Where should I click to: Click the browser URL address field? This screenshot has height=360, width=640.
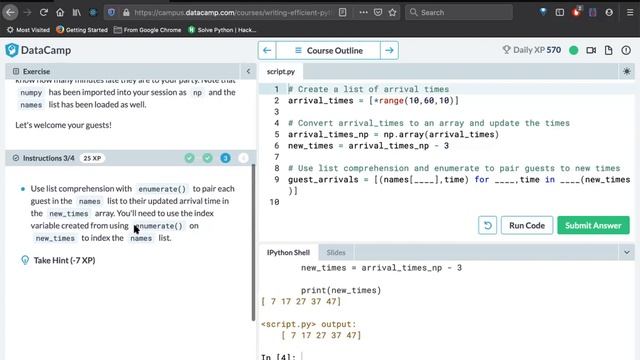(x=232, y=13)
